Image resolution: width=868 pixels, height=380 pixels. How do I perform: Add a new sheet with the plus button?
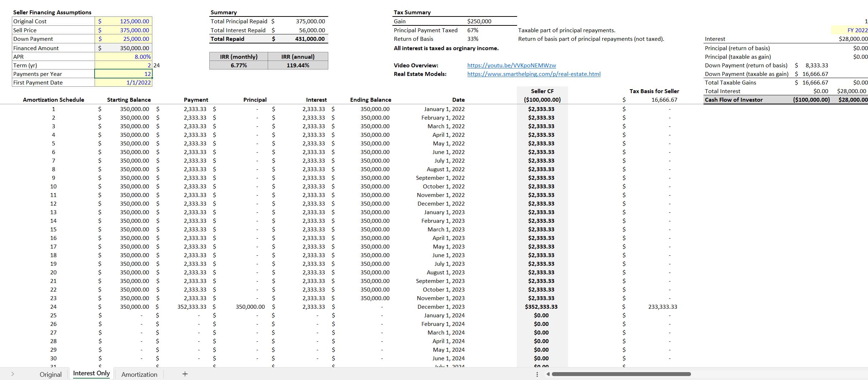(184, 374)
